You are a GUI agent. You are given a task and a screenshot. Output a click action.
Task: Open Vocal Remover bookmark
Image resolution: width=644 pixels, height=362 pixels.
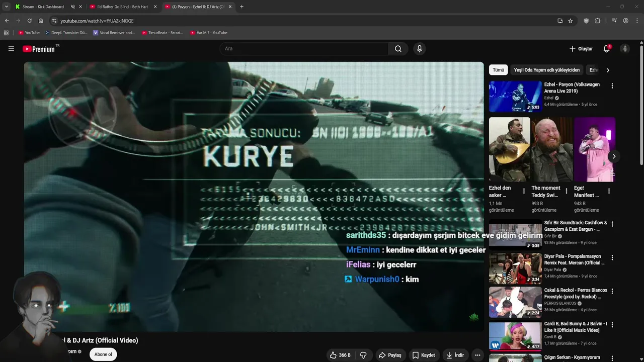tap(114, 33)
